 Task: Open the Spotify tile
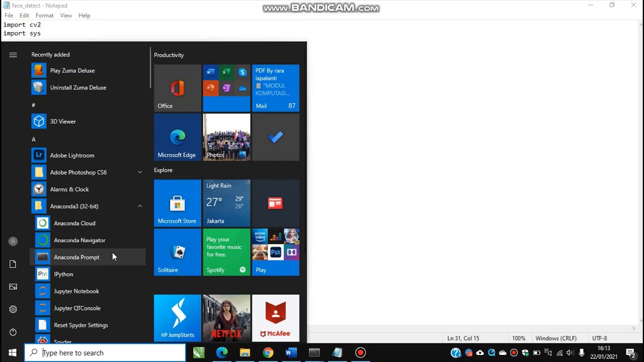226,252
